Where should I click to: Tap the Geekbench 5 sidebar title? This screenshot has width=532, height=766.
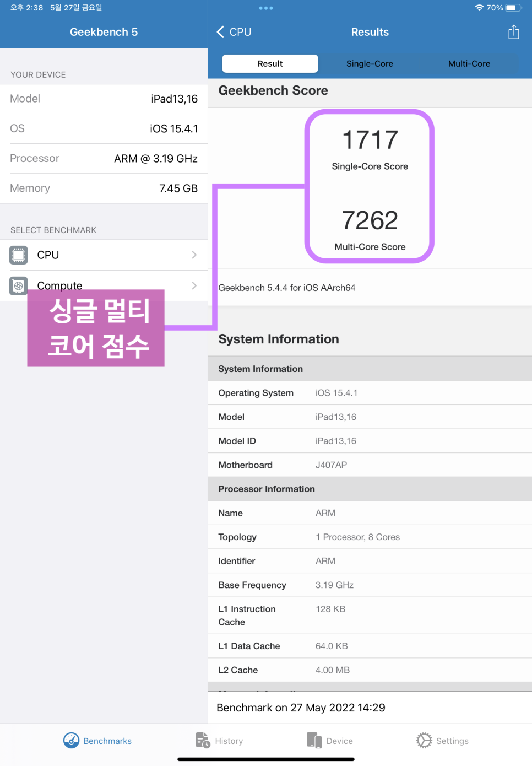click(x=104, y=32)
